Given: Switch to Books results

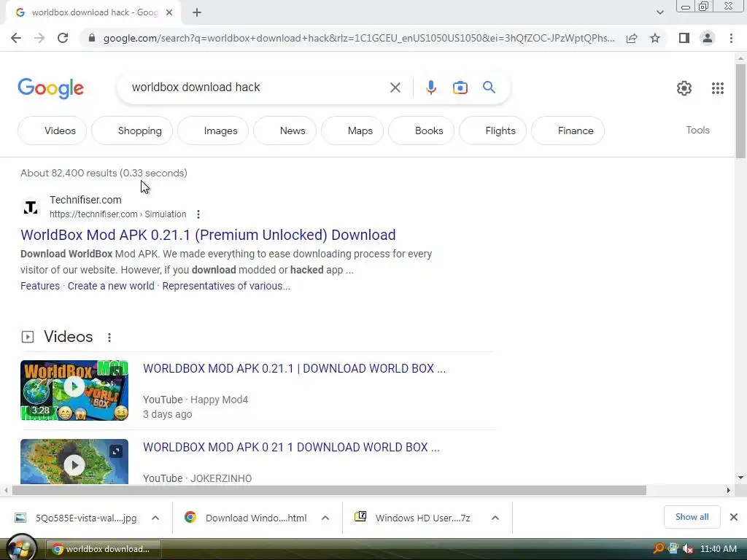Looking at the screenshot, I should tap(421, 131).
